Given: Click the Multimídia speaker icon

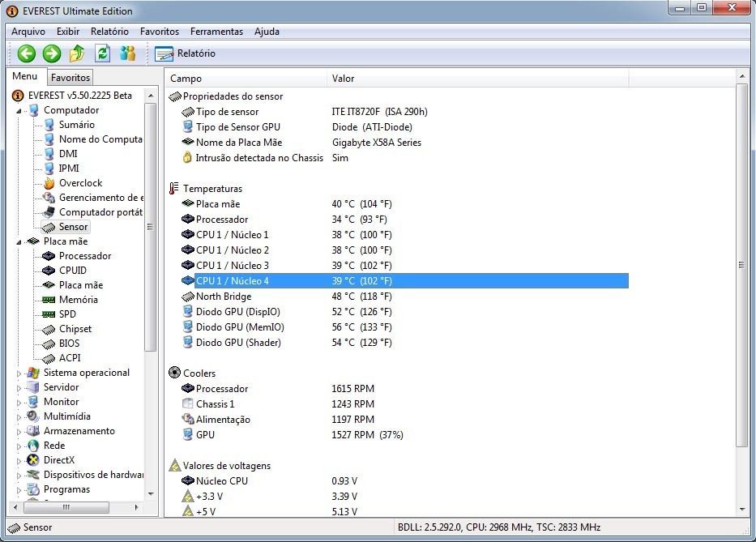Looking at the screenshot, I should click(x=33, y=416).
